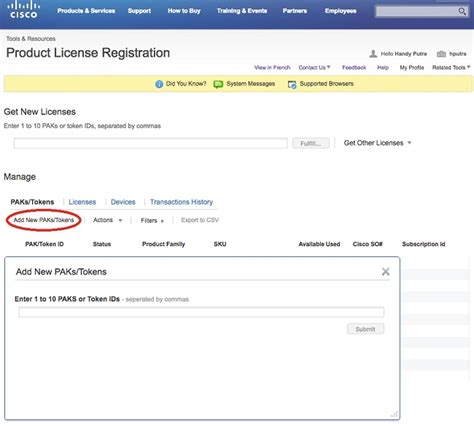Click Status column header
The height and width of the screenshot is (426, 474).
click(102, 244)
